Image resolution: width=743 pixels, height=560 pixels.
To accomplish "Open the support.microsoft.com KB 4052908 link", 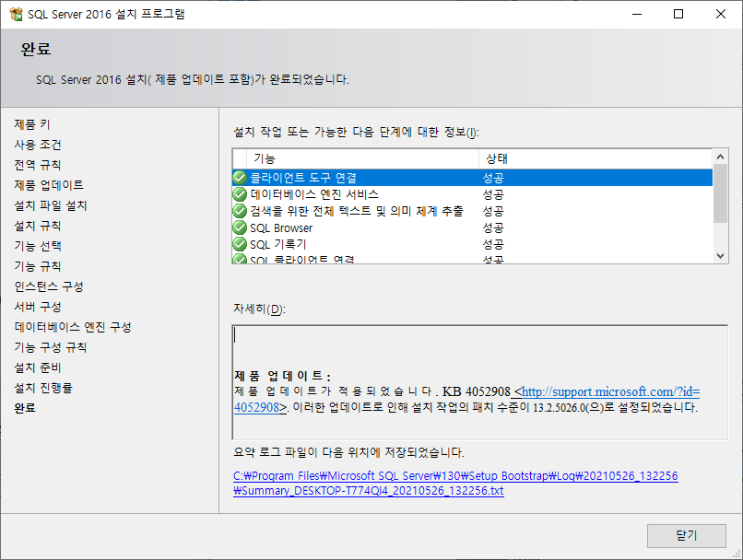I will (x=610, y=392).
